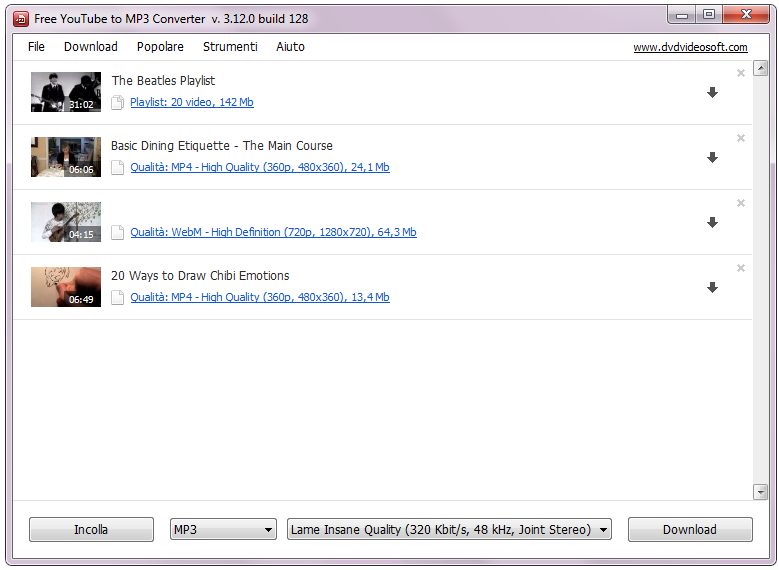Click the Beatles Playlist thumbnail
The width and height of the screenshot is (779, 570).
[x=66, y=92]
